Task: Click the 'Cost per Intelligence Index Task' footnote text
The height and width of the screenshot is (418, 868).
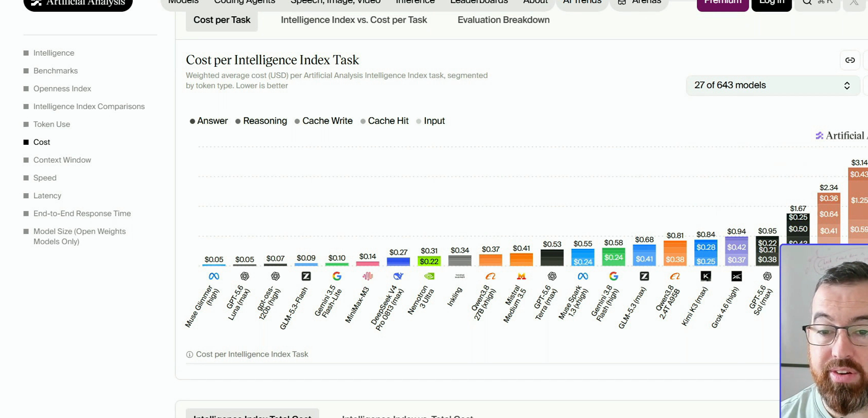Action: 252,355
